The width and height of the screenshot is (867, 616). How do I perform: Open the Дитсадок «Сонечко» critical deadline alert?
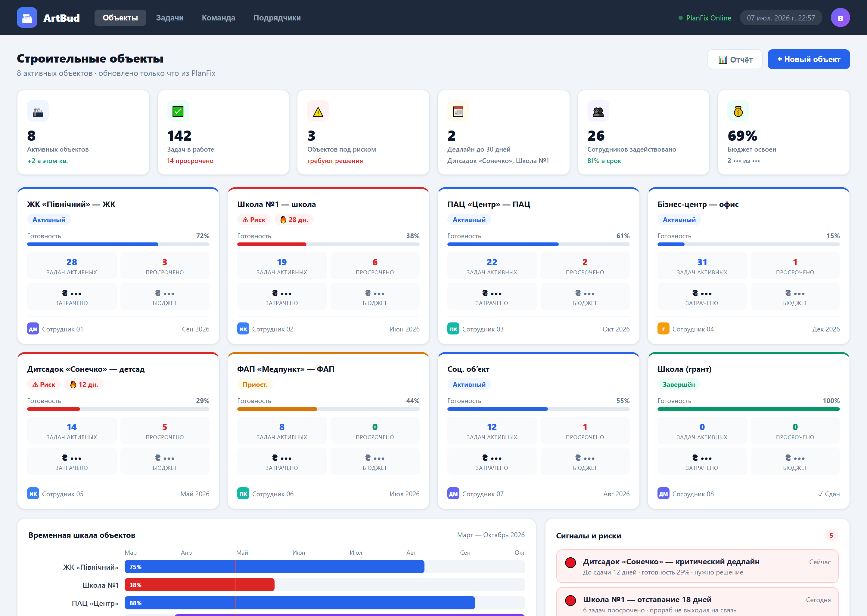pos(697,566)
